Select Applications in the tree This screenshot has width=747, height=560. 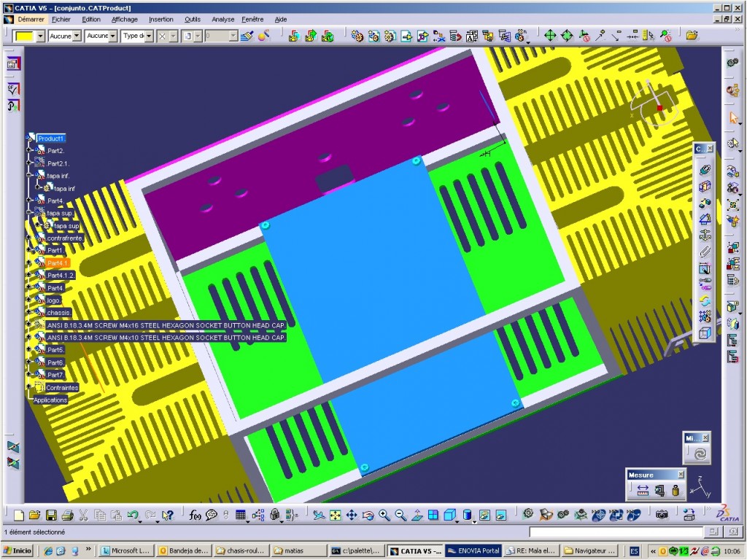pyautogui.click(x=50, y=400)
